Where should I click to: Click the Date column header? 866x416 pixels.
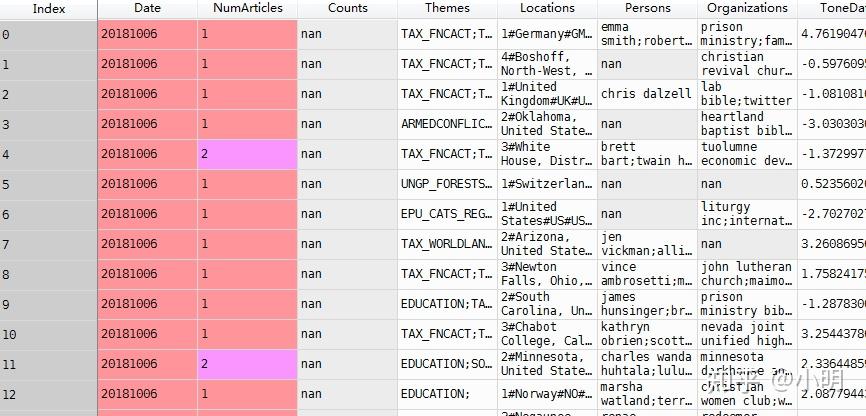pos(147,8)
